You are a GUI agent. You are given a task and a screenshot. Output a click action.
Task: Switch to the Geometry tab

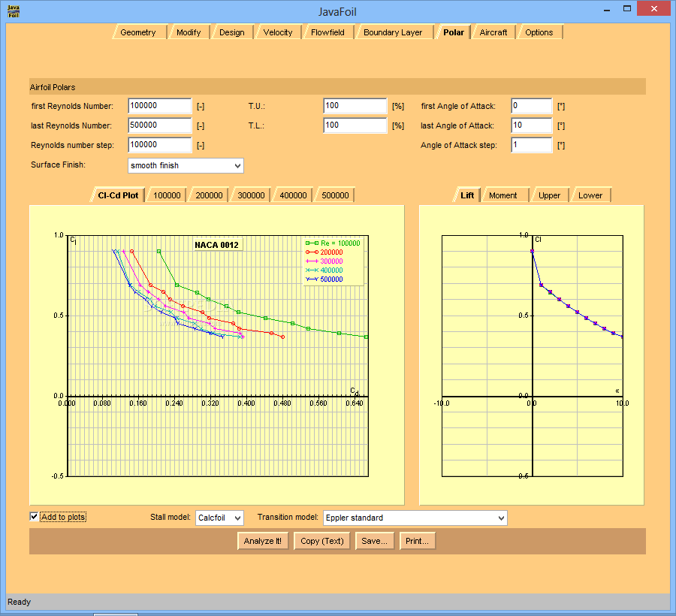[x=138, y=32]
